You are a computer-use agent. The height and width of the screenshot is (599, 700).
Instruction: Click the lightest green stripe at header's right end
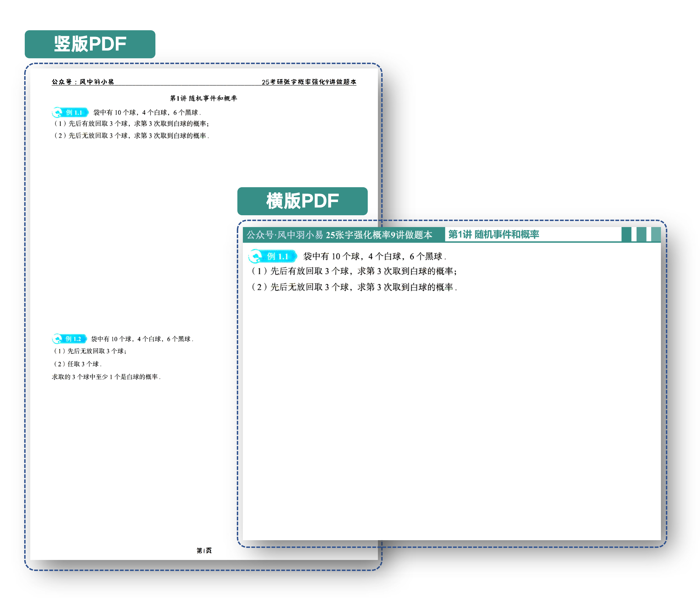tap(656, 234)
